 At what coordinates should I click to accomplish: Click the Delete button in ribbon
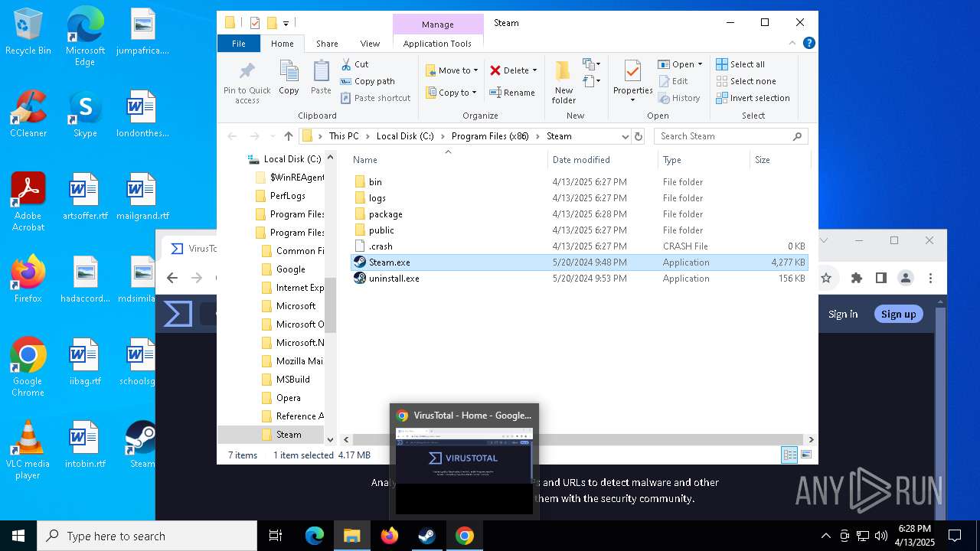pos(509,70)
